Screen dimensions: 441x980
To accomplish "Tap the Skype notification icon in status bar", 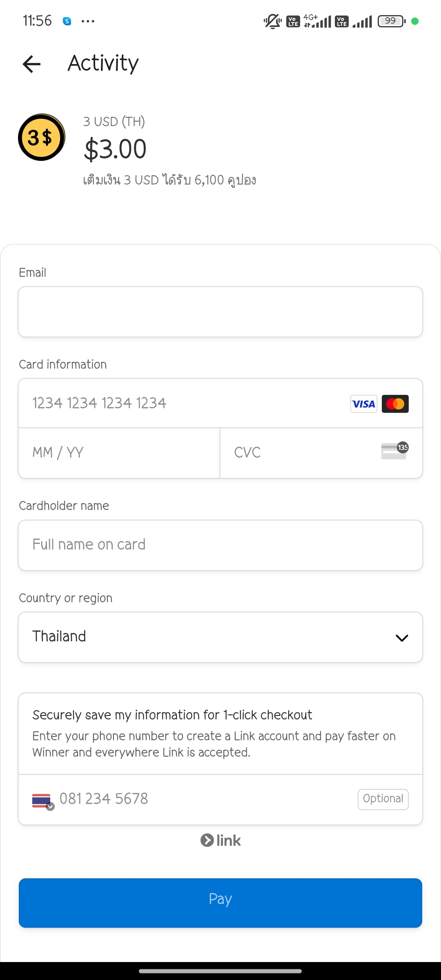I will (x=67, y=21).
